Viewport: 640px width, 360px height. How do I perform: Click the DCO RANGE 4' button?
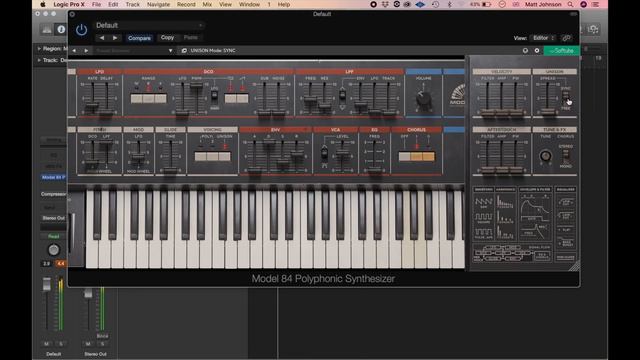click(160, 98)
